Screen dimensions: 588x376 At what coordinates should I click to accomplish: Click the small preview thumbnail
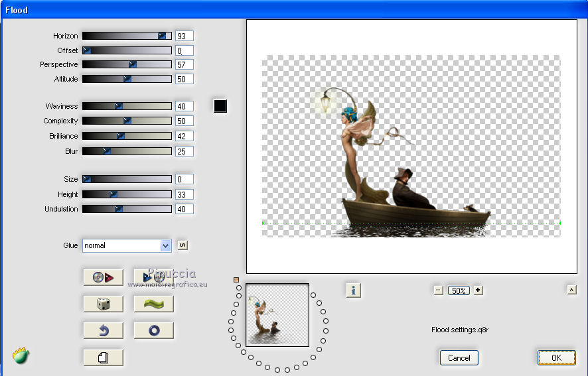pos(277,315)
